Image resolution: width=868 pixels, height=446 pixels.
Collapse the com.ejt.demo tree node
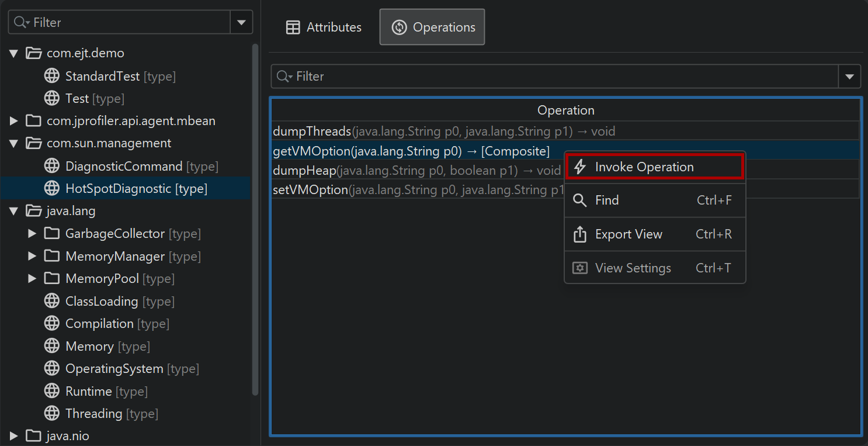click(x=14, y=53)
